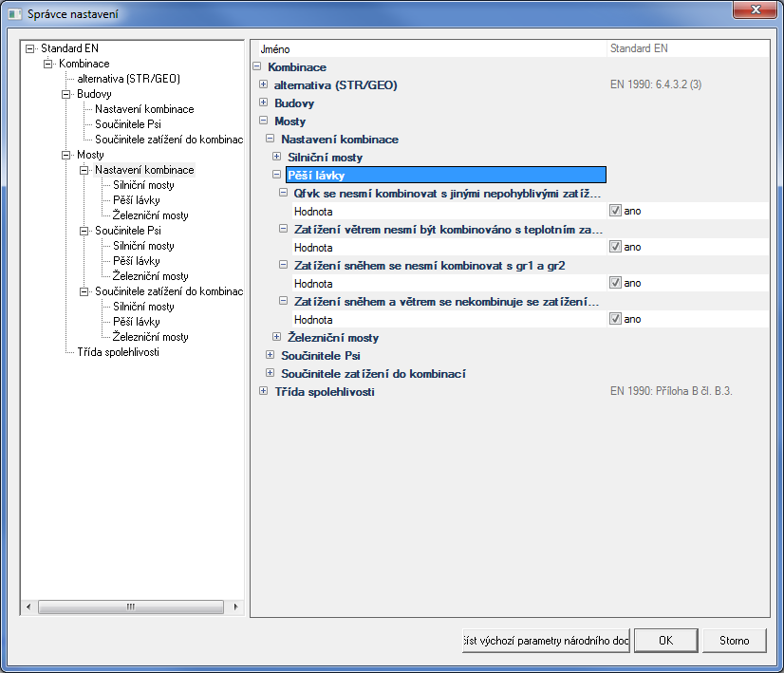The height and width of the screenshot is (673, 784).
Task: Collapse Budovy node in left tree
Action: click(66, 95)
